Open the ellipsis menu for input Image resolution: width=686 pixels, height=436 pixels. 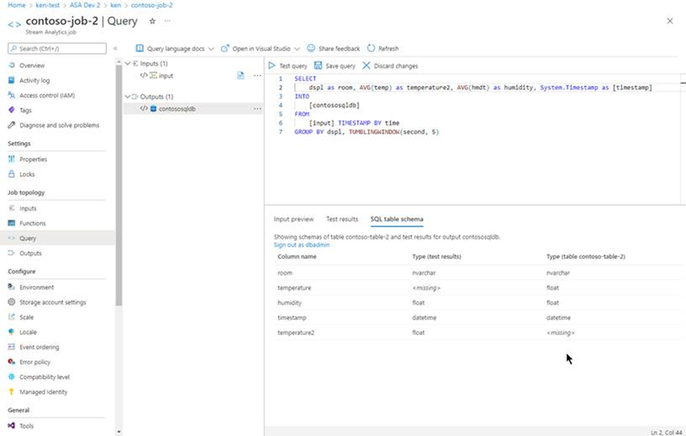257,75
